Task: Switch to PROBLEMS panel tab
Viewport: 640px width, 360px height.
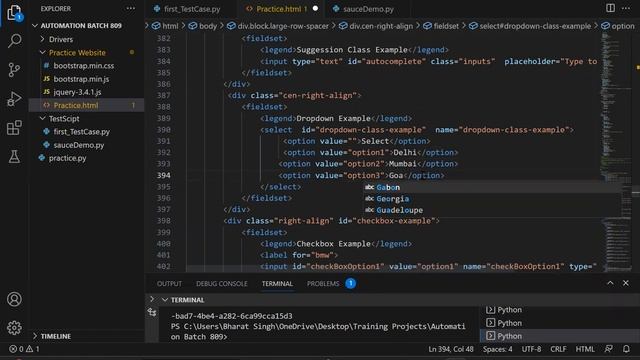Action: click(323, 284)
